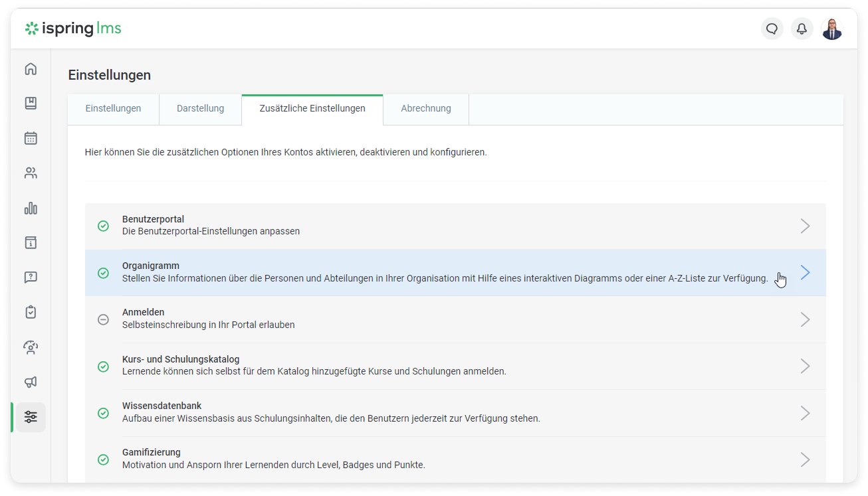Viewport: 868px width, 496px height.
Task: Open the Home icon in sidebar
Action: click(x=31, y=69)
